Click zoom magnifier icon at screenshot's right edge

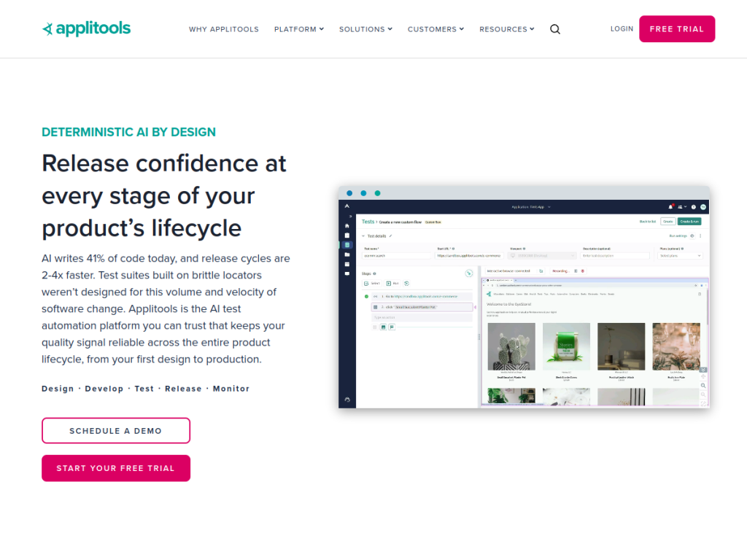[703, 386]
